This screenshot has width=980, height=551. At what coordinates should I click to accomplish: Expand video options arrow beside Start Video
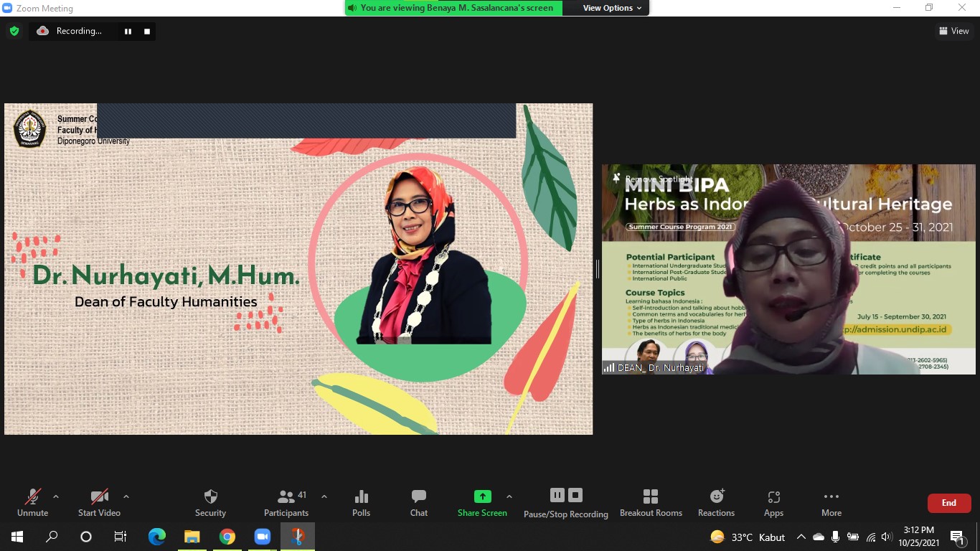coord(126,496)
